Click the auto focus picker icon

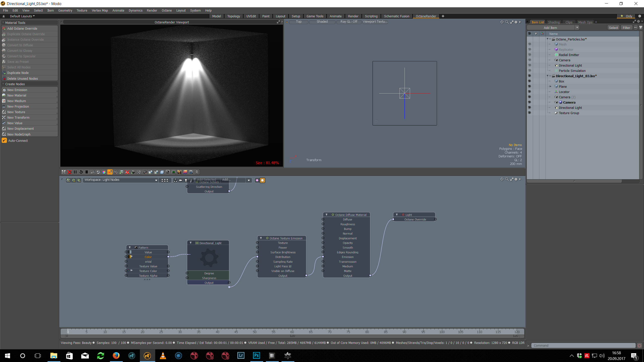(x=93, y=172)
